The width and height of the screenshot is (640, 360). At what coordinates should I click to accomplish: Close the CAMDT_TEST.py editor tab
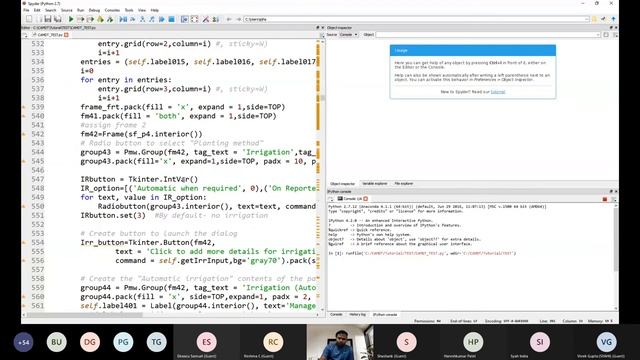(66, 35)
